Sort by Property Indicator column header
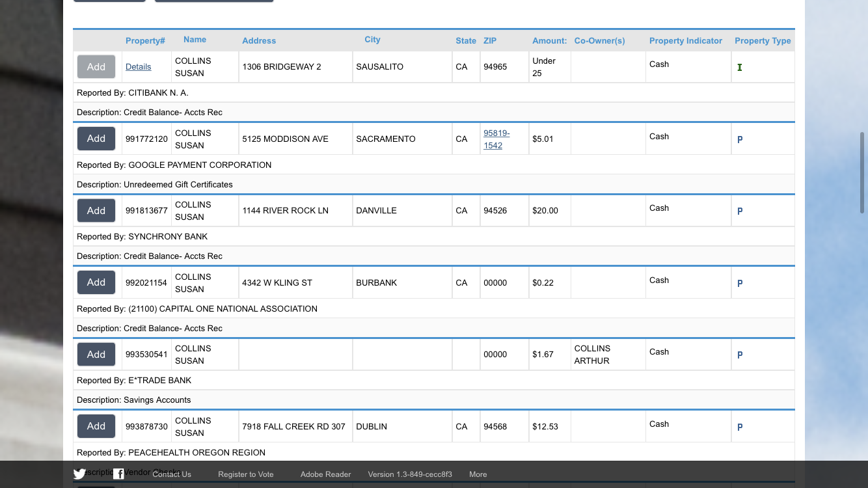 click(x=686, y=40)
